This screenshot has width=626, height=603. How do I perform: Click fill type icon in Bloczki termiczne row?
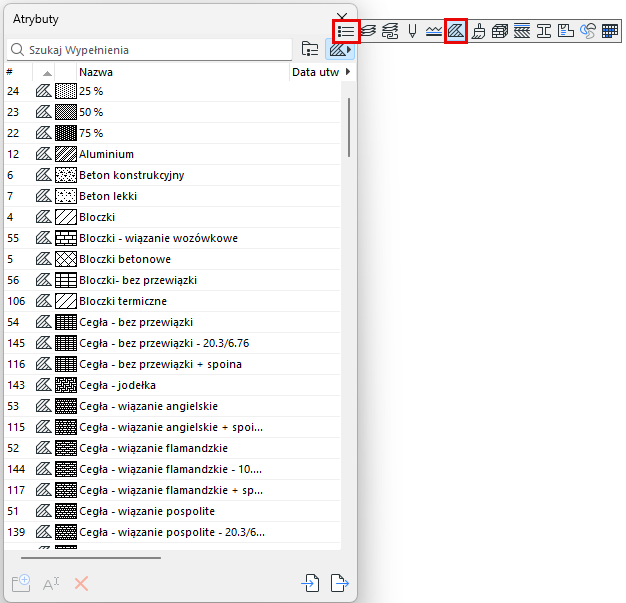(x=44, y=301)
